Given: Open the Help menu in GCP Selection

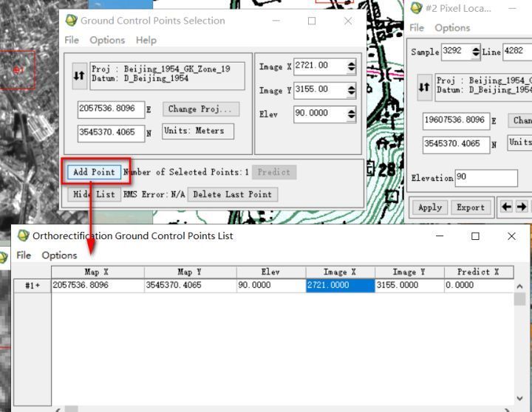Looking at the screenshot, I should click(x=146, y=40).
